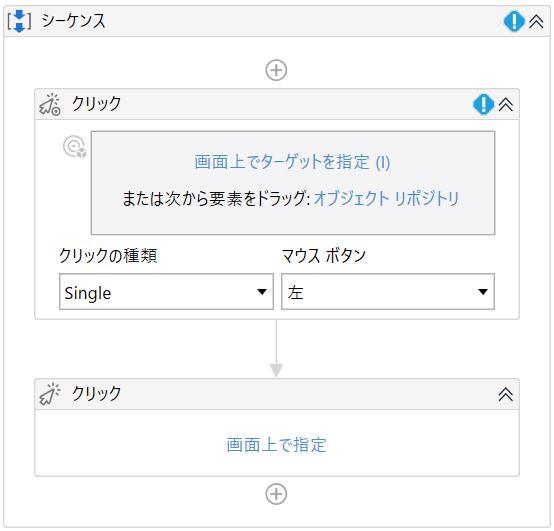The image size is (554, 531).
Task: Add an activity with the top plus icon
Action: pyautogui.click(x=276, y=70)
